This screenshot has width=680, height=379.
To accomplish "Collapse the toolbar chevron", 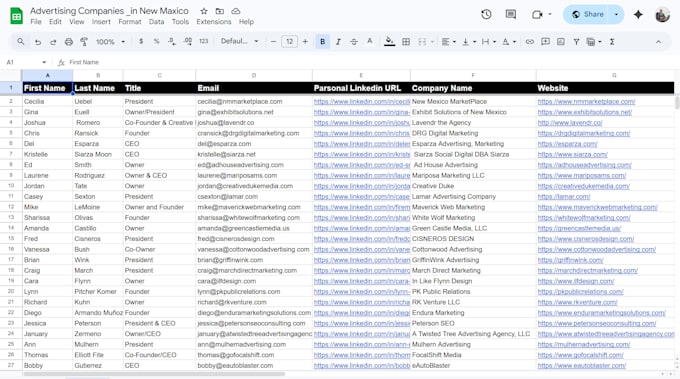I will click(658, 42).
